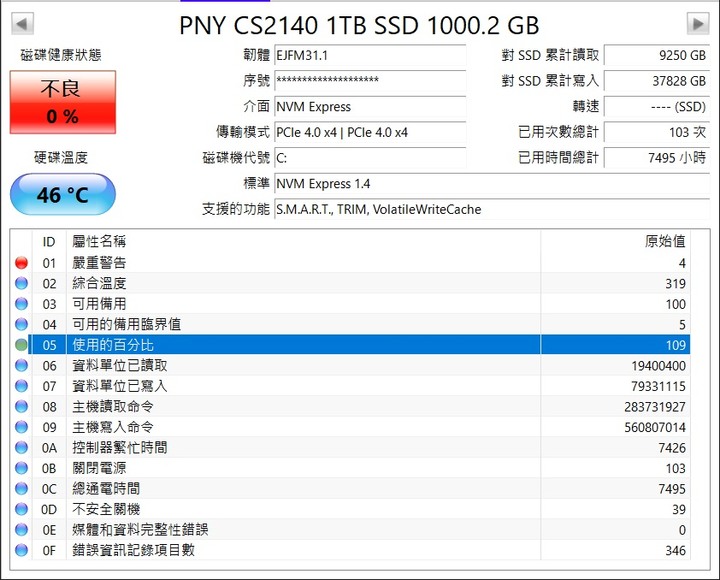Screen dimensions: 720x580
Task: Select the 傳輸模式 PCIe 4.0 x4 field
Action: [370, 133]
